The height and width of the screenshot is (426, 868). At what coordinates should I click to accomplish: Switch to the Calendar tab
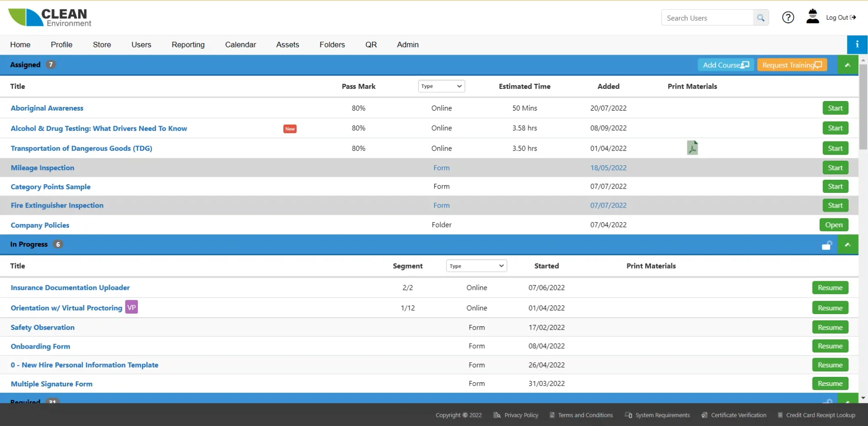240,45
